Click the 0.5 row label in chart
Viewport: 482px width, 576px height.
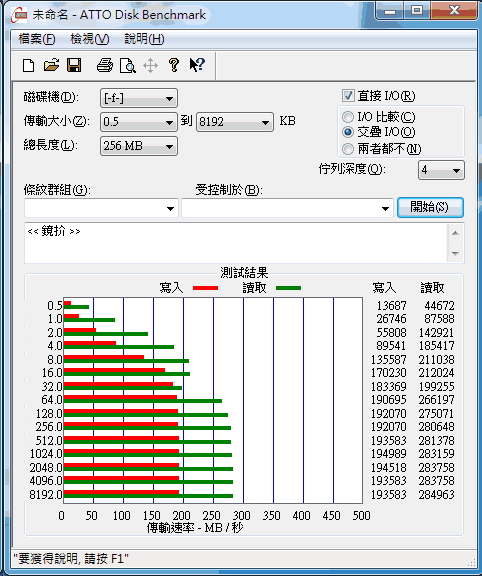click(55, 306)
